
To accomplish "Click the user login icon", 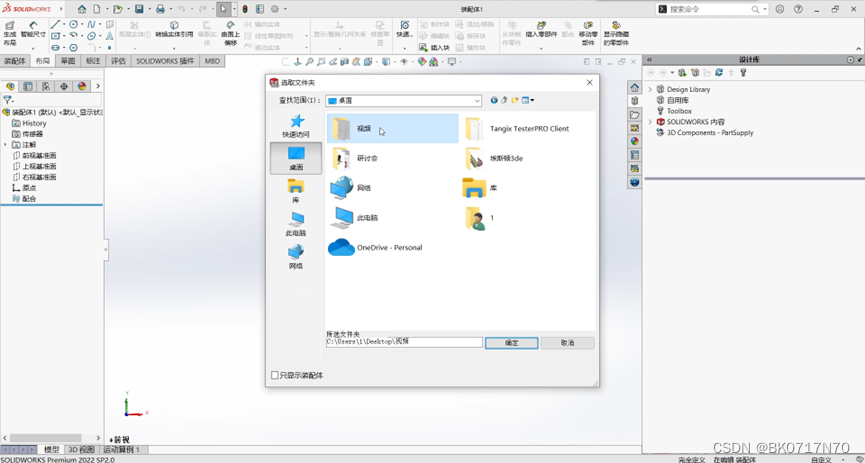I will tap(779, 9).
